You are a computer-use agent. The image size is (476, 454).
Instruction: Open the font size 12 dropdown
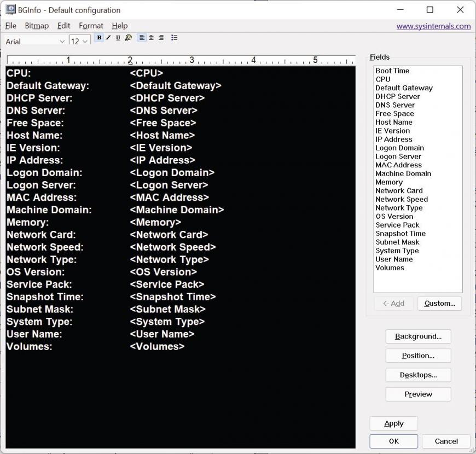tap(80, 41)
